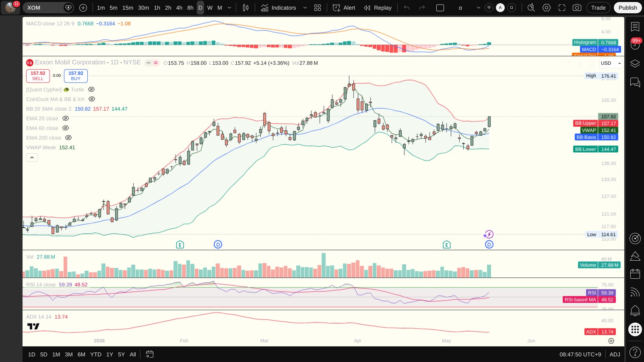The image size is (644, 362).
Task: Show the EMA 60 close indicator
Action: [66, 128]
